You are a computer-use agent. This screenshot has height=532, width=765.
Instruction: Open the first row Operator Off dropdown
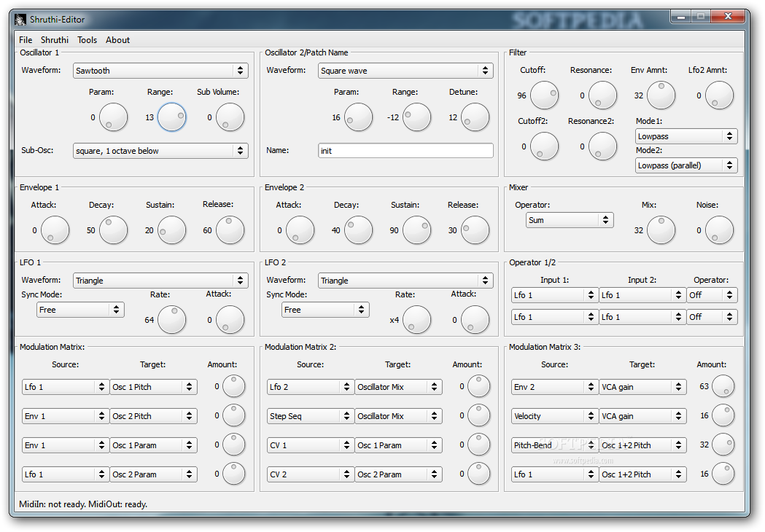pos(712,295)
